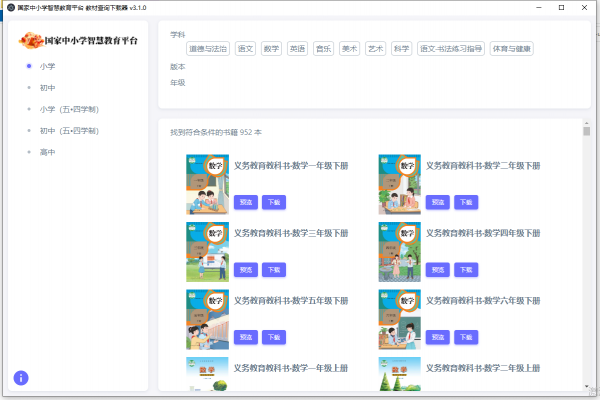Filter by subject 音乐
The width and height of the screenshot is (600, 400).
click(x=323, y=49)
